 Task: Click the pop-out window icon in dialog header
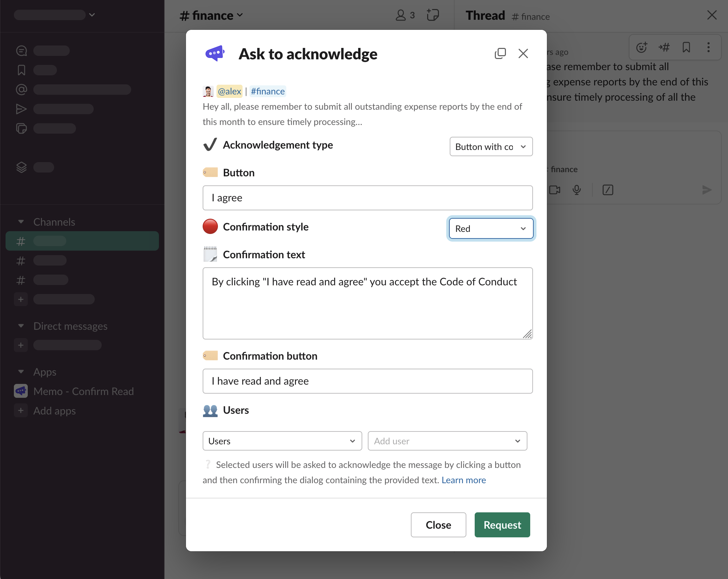[500, 53]
